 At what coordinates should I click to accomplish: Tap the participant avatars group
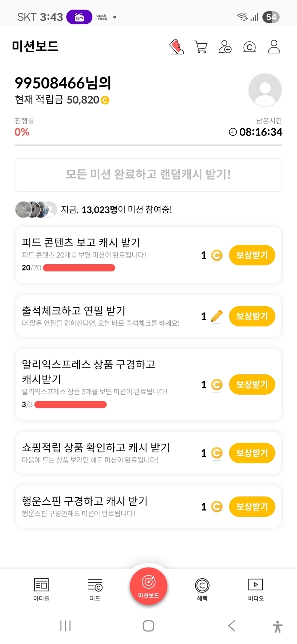tap(36, 210)
